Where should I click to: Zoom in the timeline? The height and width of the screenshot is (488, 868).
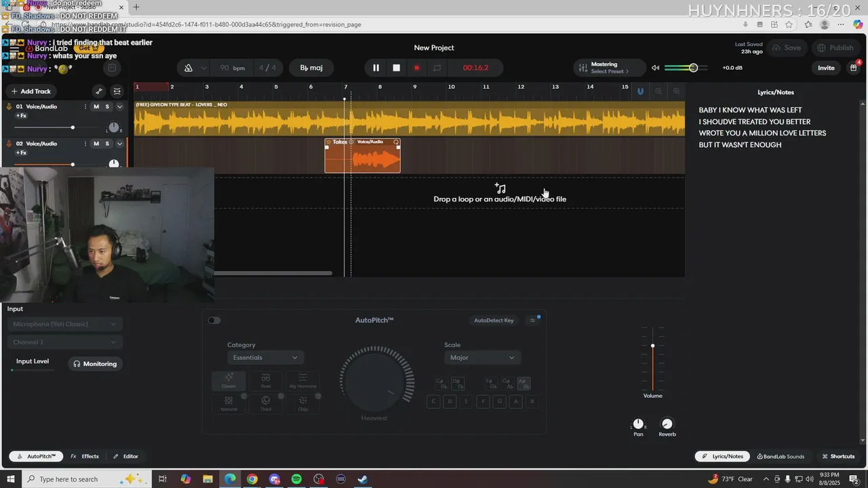point(676,91)
